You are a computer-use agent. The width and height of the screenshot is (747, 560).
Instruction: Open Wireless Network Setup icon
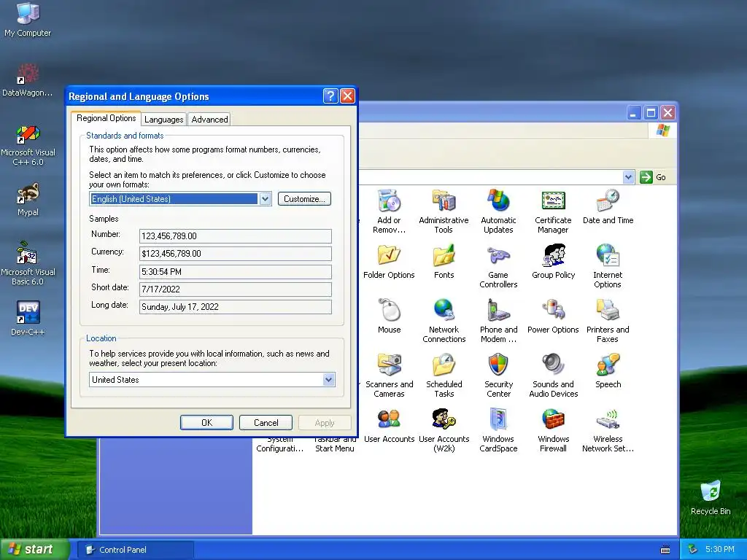[608, 430]
